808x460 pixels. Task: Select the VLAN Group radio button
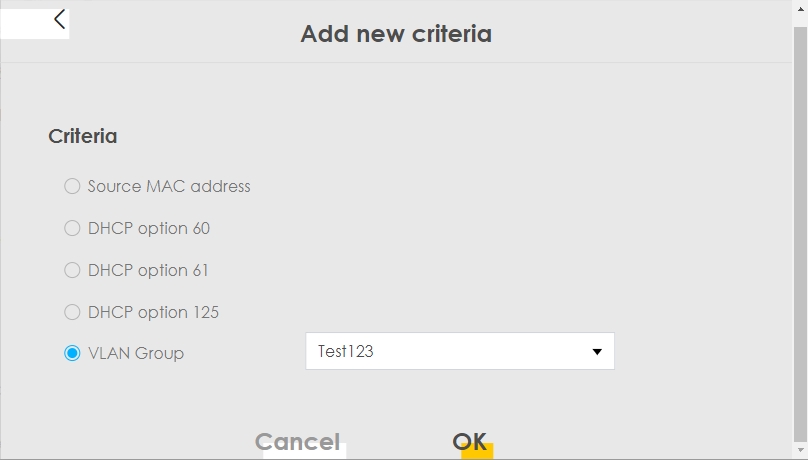click(x=72, y=353)
